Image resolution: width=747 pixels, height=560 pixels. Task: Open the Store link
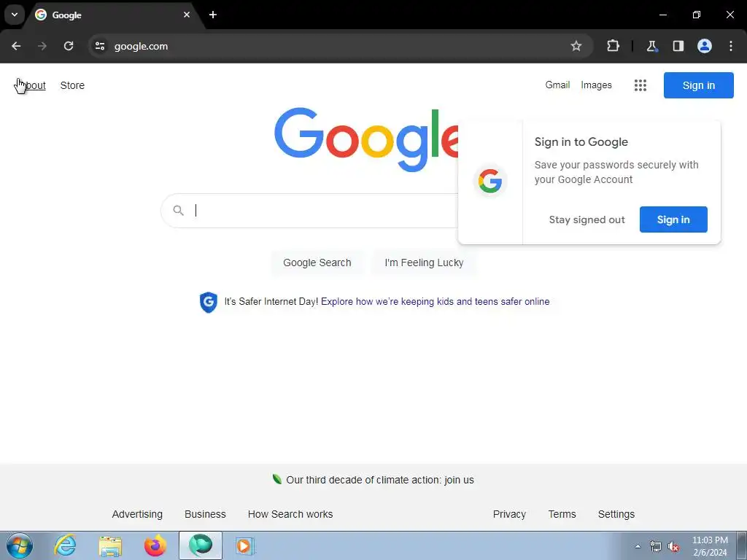[72, 85]
